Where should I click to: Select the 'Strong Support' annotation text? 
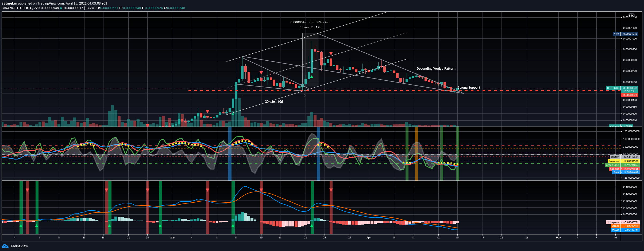coord(469,88)
